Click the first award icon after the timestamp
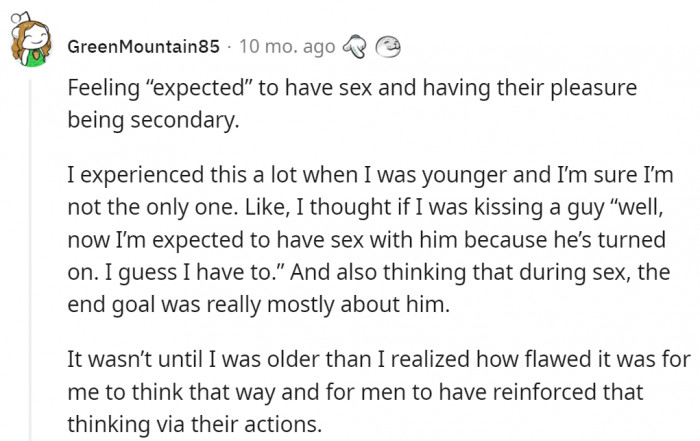This screenshot has height=441, width=700. 355,47
